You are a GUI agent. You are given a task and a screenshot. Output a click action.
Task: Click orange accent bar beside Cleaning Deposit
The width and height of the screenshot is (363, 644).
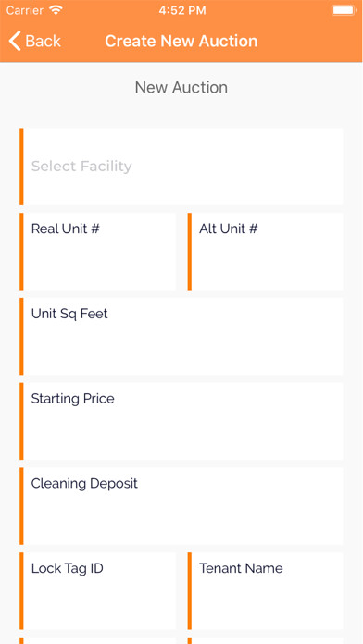[x=21, y=506]
